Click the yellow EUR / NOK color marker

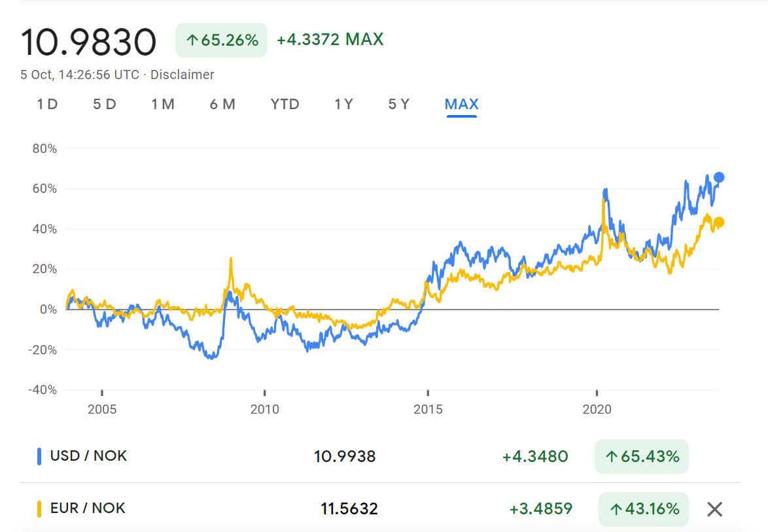(39, 508)
